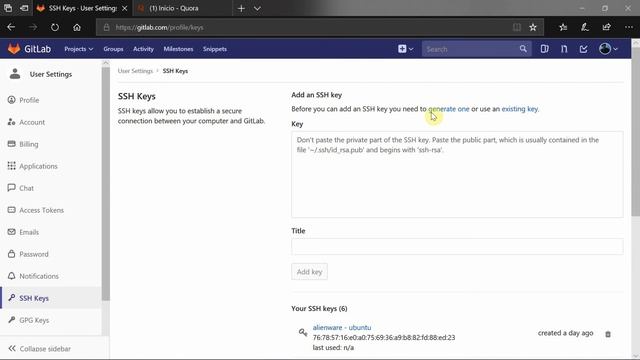Open Profile in the settings sidebar
Image resolution: width=640 pixels, height=360 pixels.
(x=29, y=100)
